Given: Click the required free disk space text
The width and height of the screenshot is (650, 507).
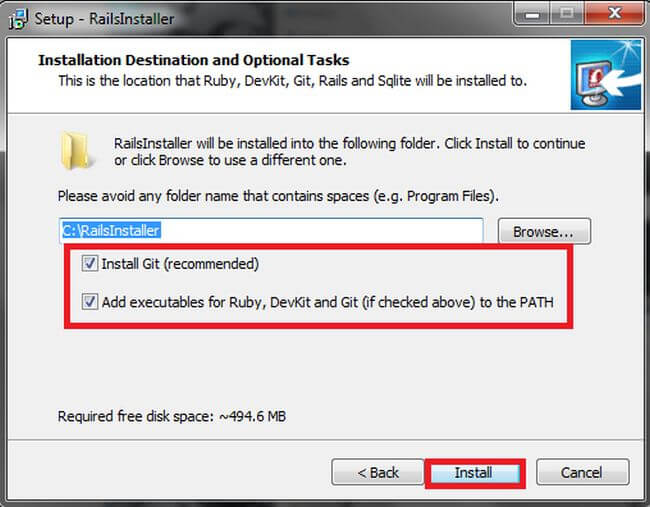Looking at the screenshot, I should point(171,416).
